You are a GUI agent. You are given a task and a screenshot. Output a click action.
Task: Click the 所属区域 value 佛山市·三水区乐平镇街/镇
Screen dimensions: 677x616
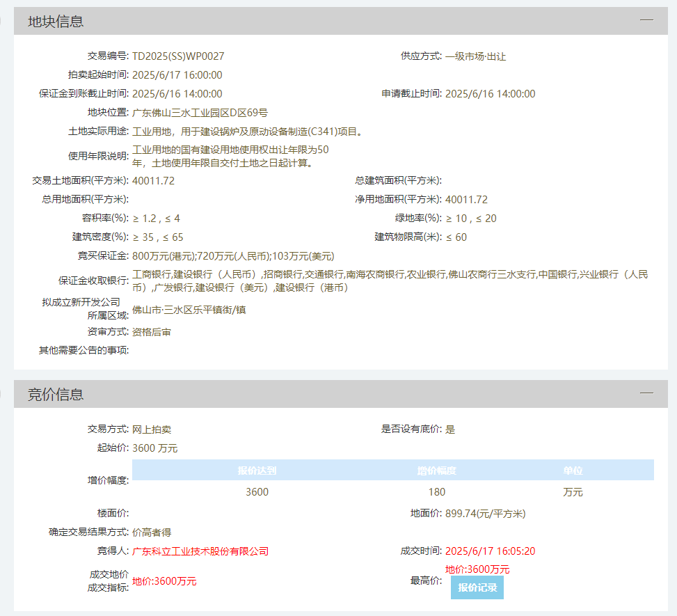click(189, 310)
